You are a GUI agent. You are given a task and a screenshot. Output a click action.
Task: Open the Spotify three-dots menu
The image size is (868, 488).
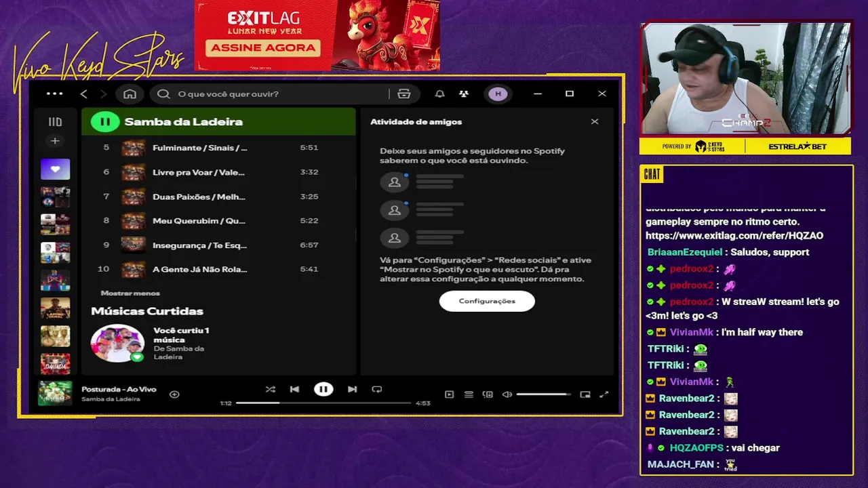tap(54, 94)
